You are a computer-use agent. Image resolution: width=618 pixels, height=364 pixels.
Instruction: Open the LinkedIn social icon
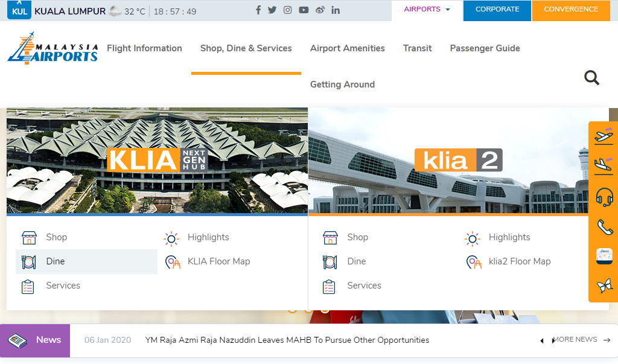336,10
